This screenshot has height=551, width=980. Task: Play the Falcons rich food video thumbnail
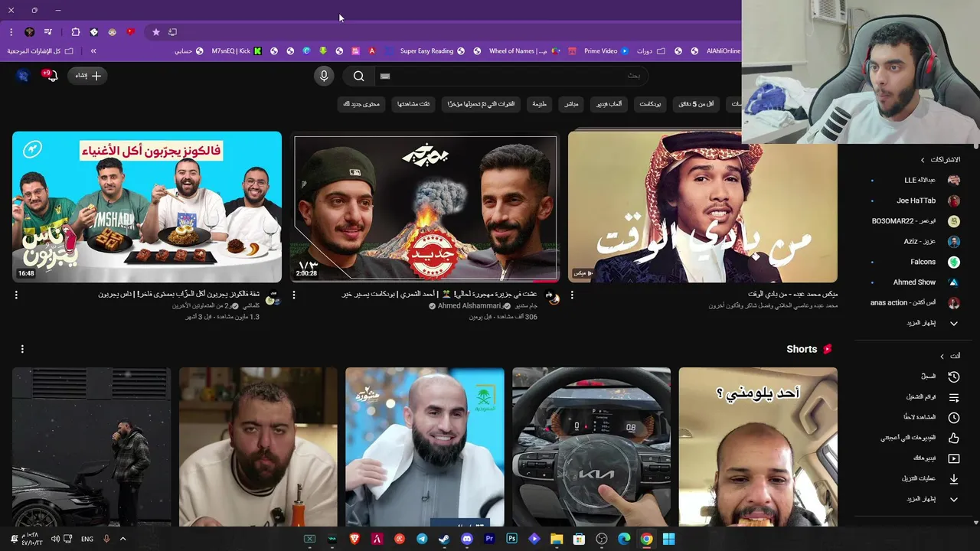pyautogui.click(x=147, y=207)
